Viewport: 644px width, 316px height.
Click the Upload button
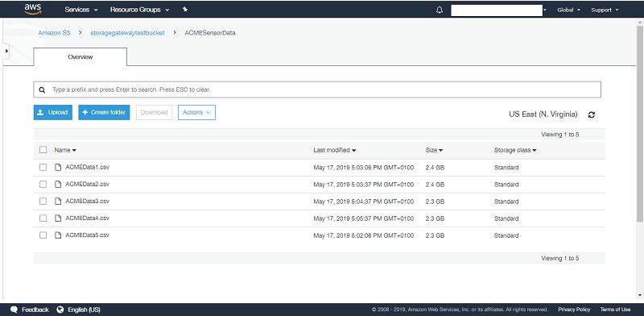coord(53,112)
